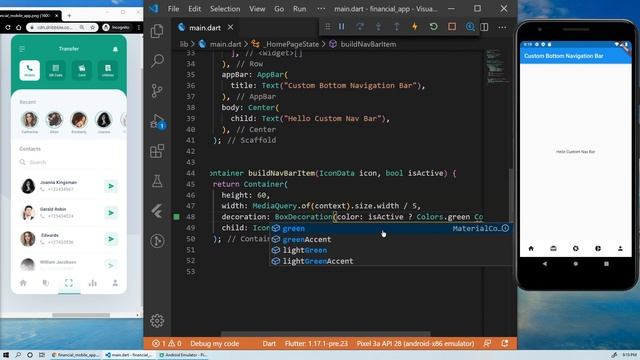Open the Manage gear in VS Code
Screen dimensions: 640x360
[x=157, y=321]
